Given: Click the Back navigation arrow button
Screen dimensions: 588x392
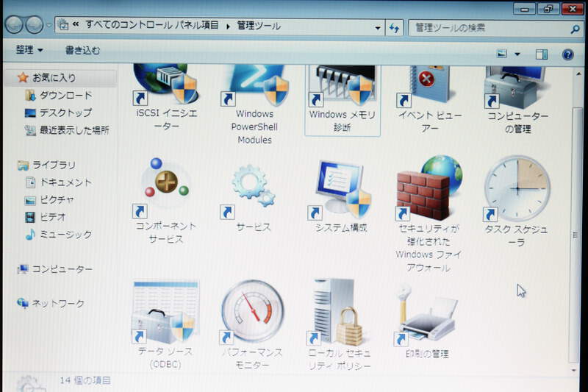Looking at the screenshot, I should coord(15,25).
